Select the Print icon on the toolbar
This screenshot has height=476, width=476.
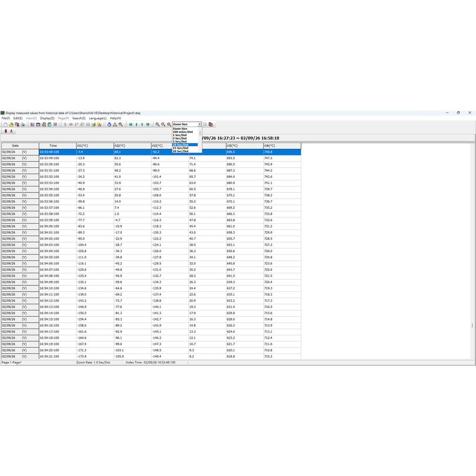pyautogui.click(x=23, y=124)
